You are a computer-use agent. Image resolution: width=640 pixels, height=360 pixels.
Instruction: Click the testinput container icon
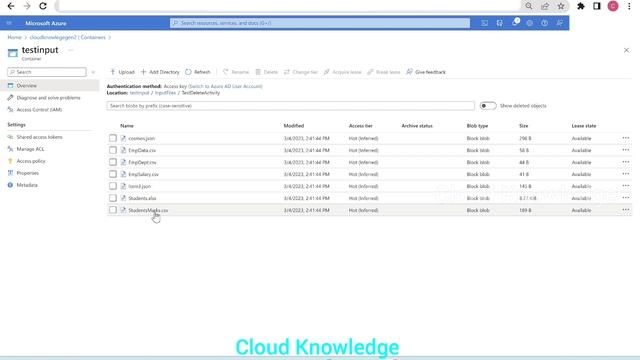pyautogui.click(x=13, y=53)
